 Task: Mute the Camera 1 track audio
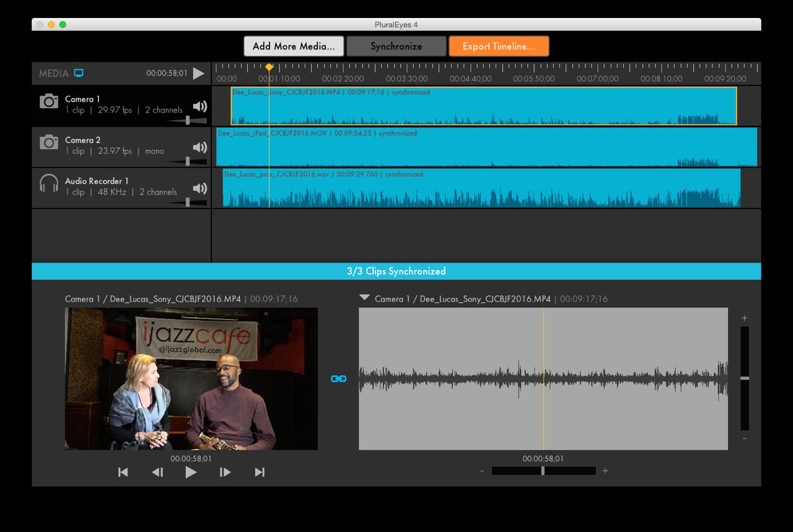199,106
